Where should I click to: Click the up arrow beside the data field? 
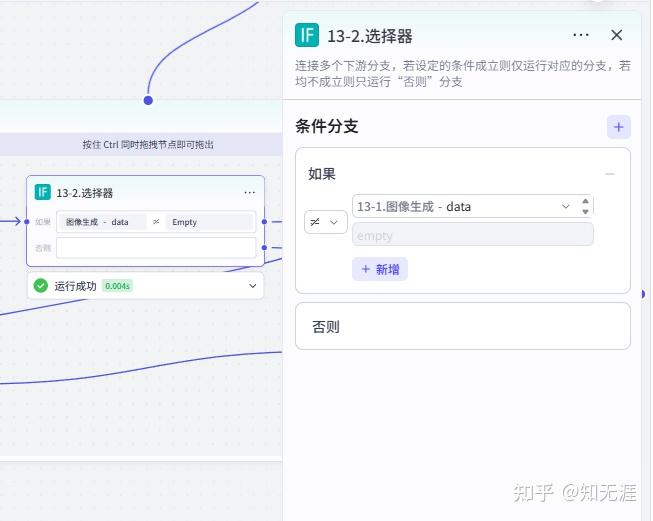point(585,201)
